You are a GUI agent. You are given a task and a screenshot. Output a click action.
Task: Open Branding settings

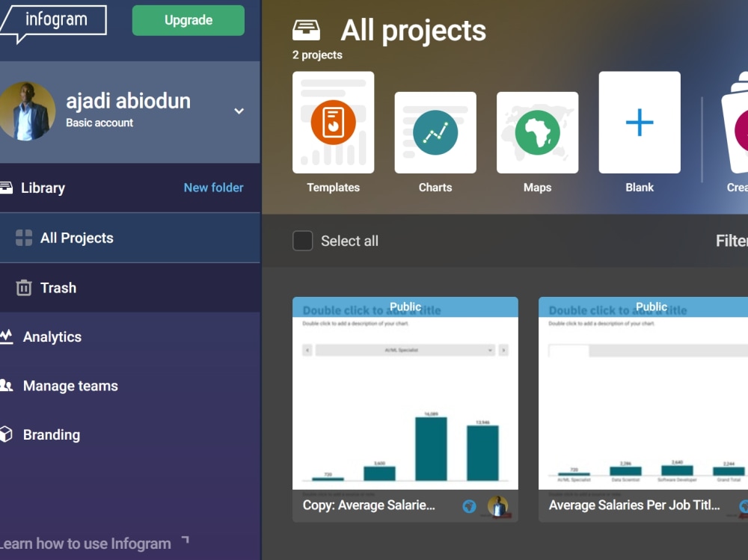52,435
